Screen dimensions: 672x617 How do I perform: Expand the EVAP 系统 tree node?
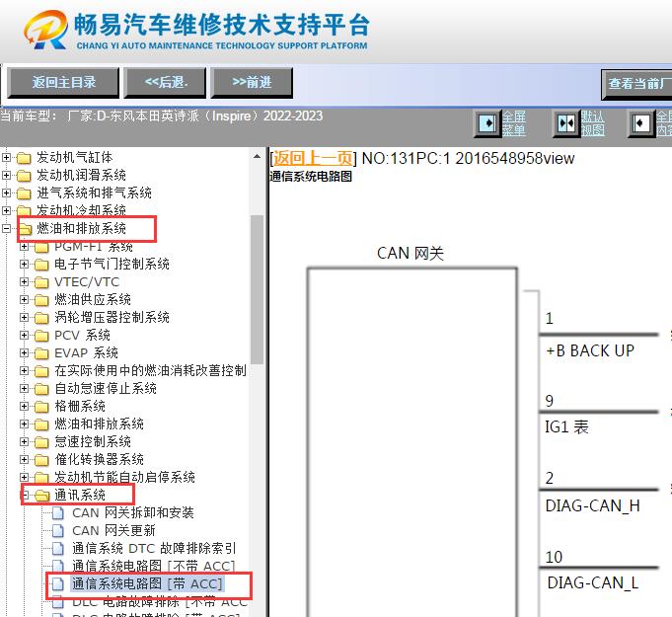(x=25, y=353)
